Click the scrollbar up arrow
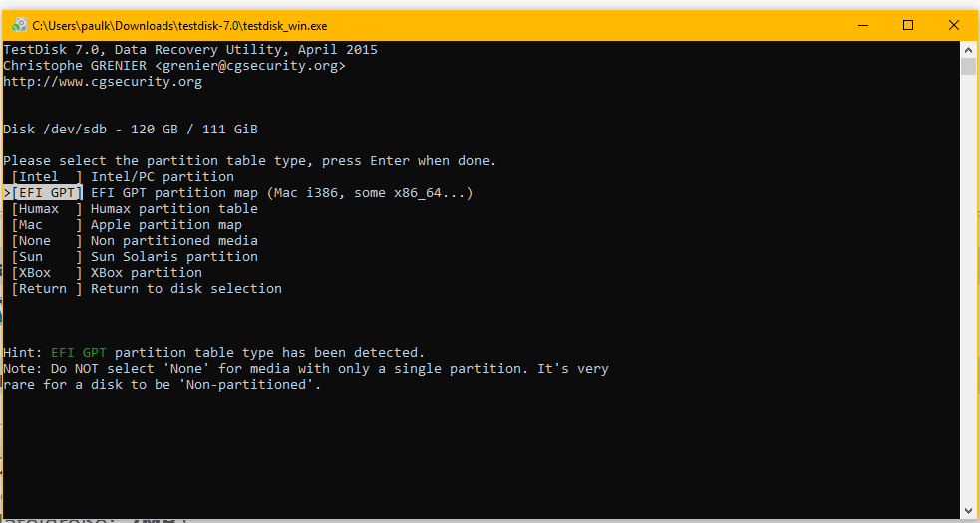This screenshot has width=980, height=523. (x=968, y=49)
